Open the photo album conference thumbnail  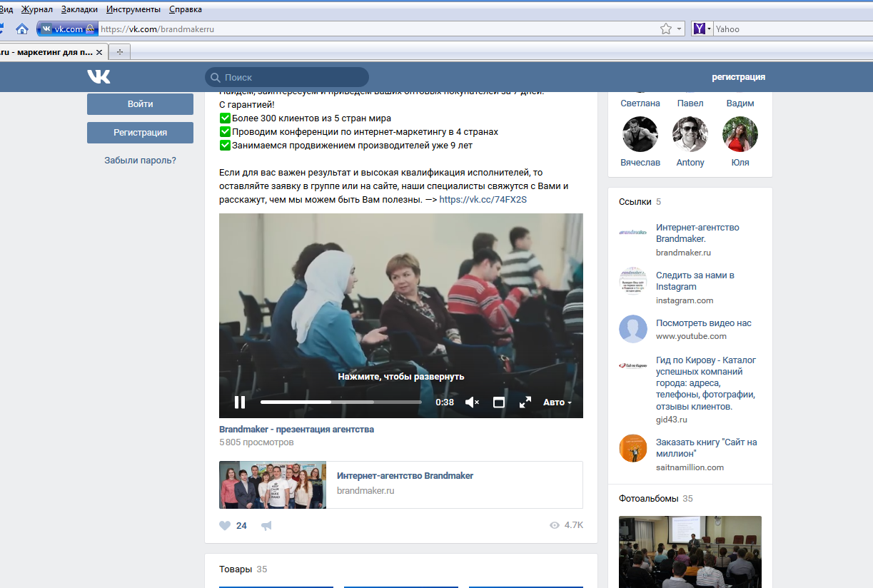coord(690,552)
